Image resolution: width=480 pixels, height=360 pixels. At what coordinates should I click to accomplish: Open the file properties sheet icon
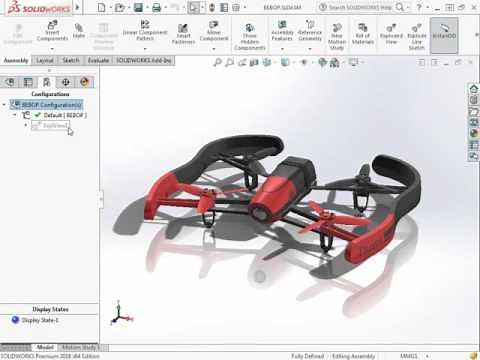coord(224,7)
